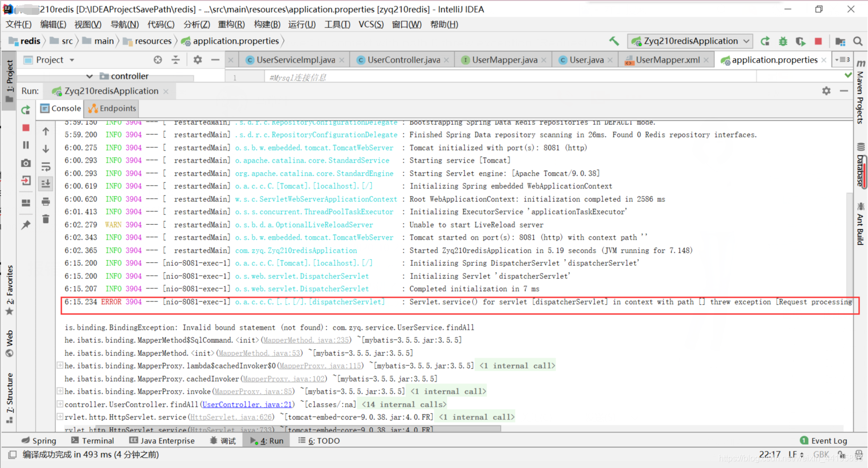The width and height of the screenshot is (868, 468).
Task: Open the run configuration dropdown Zyq210redisApplication
Action: (x=691, y=41)
